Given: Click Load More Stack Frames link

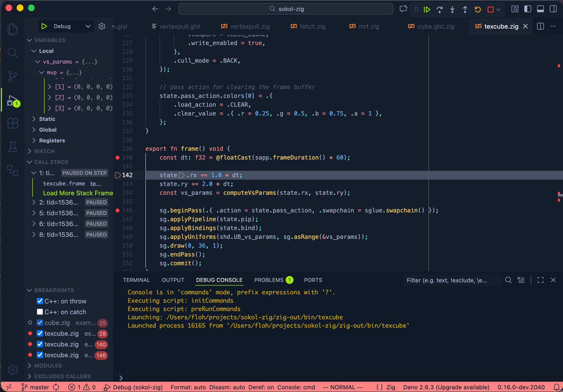Looking at the screenshot, I should (x=78, y=193).
